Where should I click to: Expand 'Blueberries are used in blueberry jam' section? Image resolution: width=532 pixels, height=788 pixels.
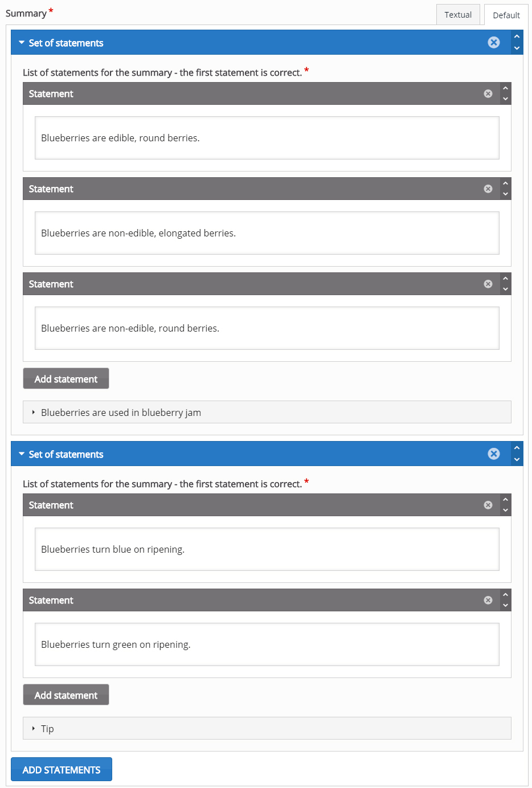point(267,412)
